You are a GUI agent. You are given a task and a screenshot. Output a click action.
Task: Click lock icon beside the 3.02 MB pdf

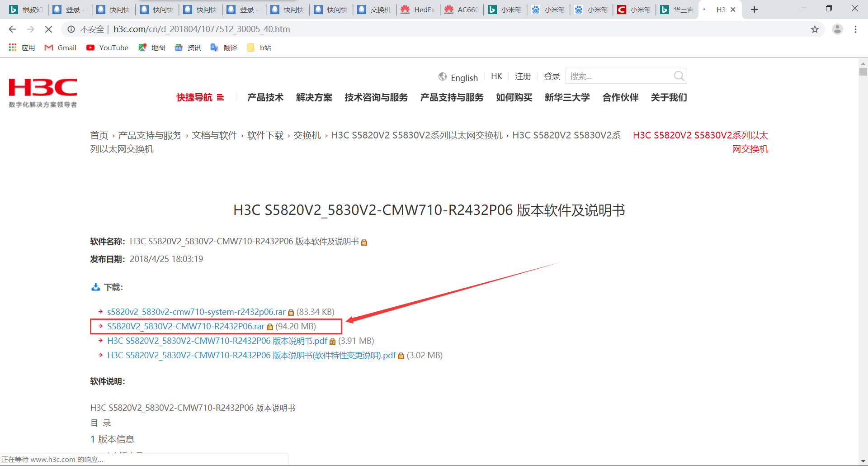click(x=401, y=356)
